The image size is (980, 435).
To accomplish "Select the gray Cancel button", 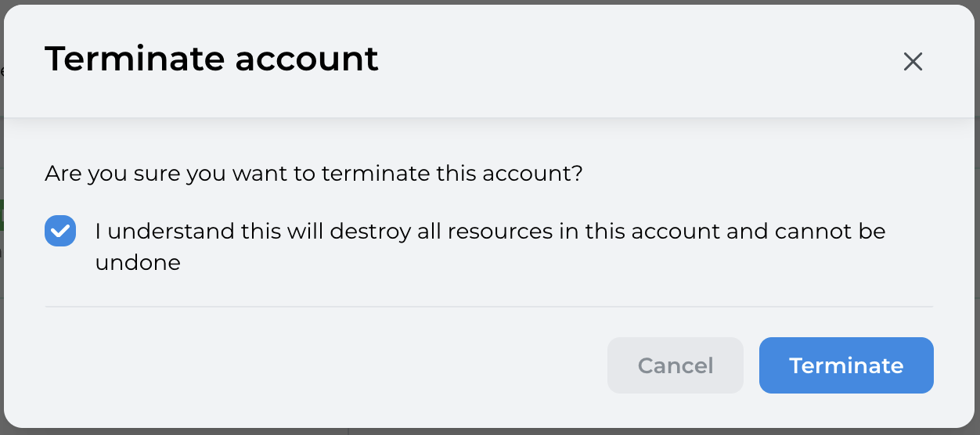I will click(x=675, y=365).
